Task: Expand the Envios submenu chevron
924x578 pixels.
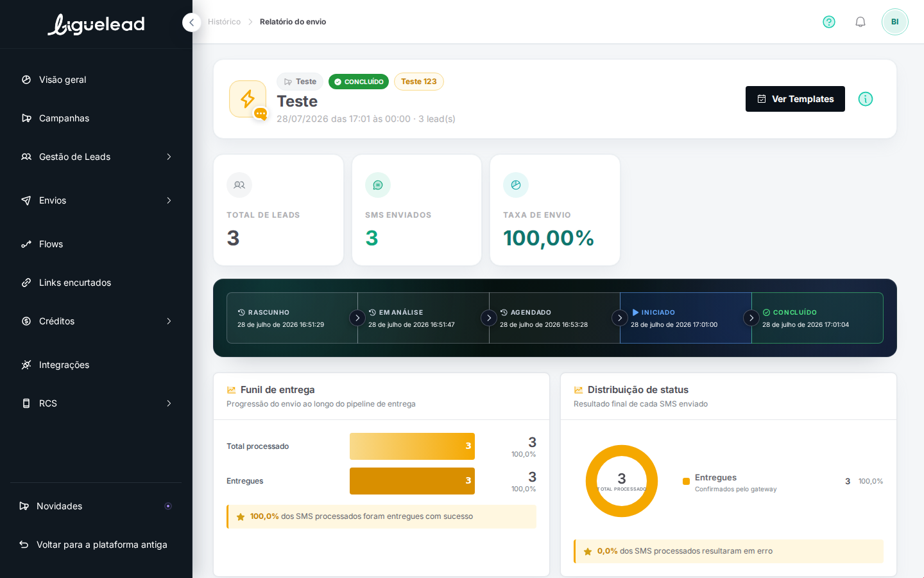Action: tap(169, 200)
